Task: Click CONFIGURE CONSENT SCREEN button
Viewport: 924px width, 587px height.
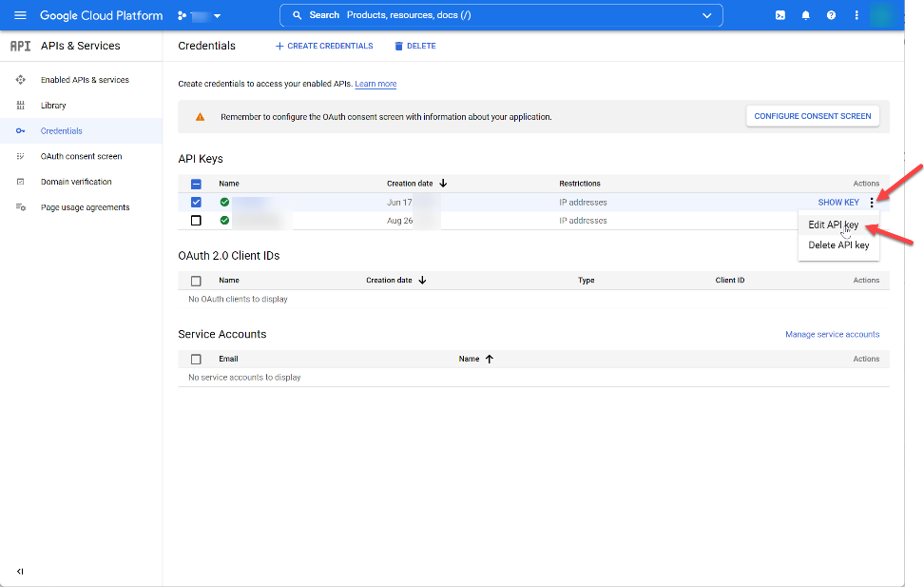Action: tap(813, 116)
